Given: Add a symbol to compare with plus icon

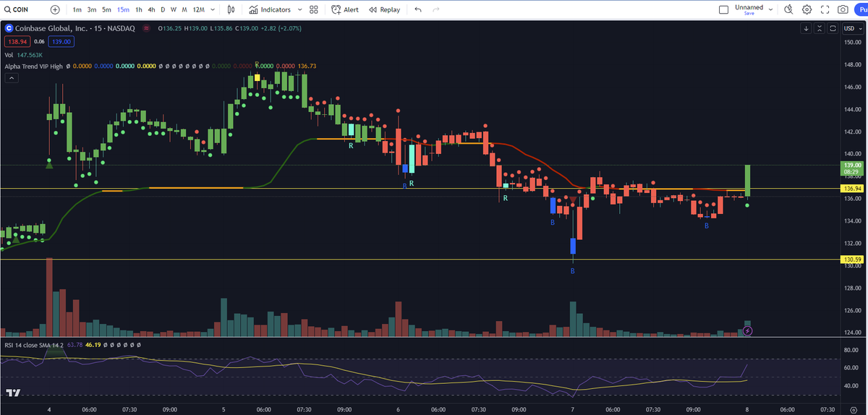Looking at the screenshot, I should [x=56, y=9].
